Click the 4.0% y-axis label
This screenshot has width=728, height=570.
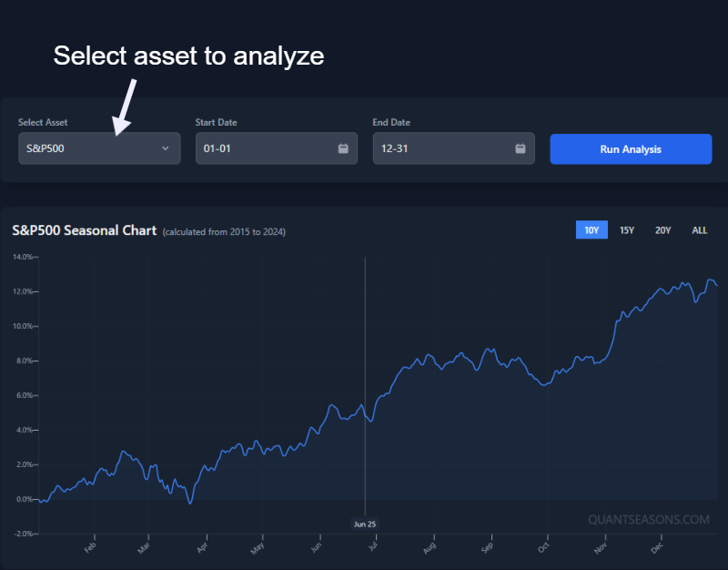click(25, 430)
